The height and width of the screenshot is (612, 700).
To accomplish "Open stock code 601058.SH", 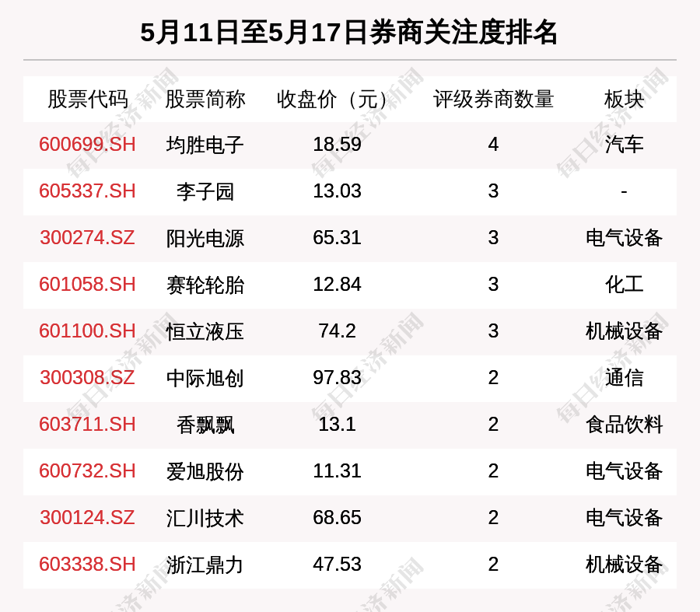I will 87,285.
